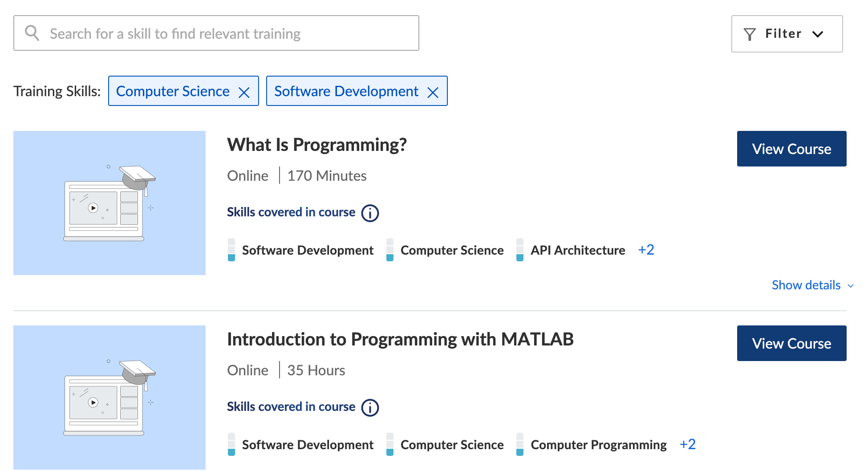The image size is (868, 471).
Task: Expand Show details for What Is Programming?
Action: 812,285
